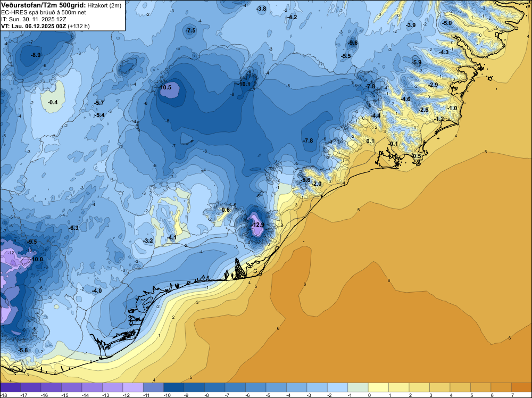
Task: Click the -6.3 temperature value
Action: [x=73, y=228]
